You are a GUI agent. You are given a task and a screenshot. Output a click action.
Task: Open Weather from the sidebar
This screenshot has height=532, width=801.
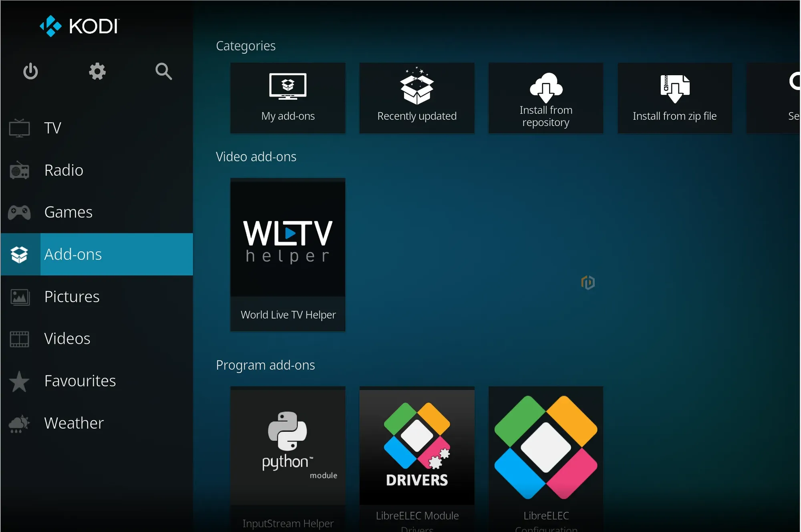[97, 424]
